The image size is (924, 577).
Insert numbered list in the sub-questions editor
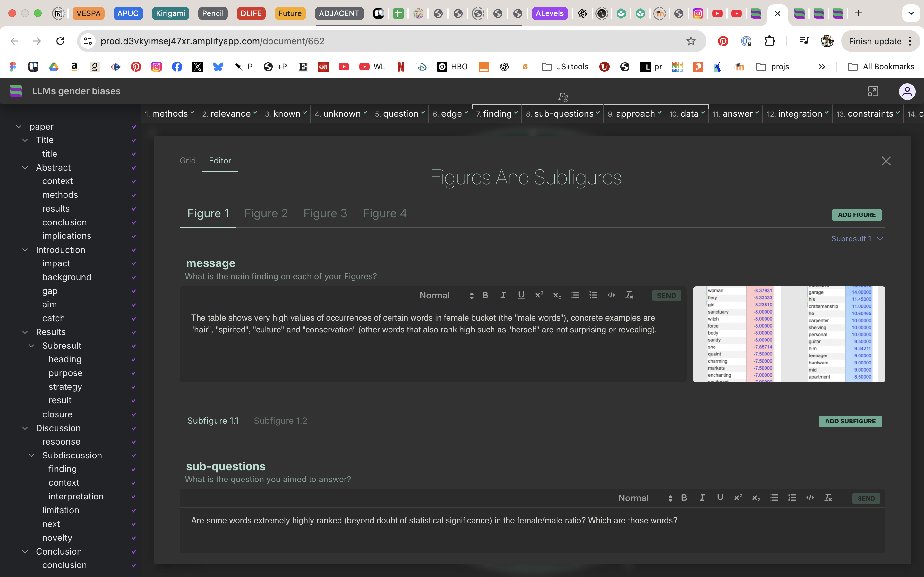click(792, 498)
